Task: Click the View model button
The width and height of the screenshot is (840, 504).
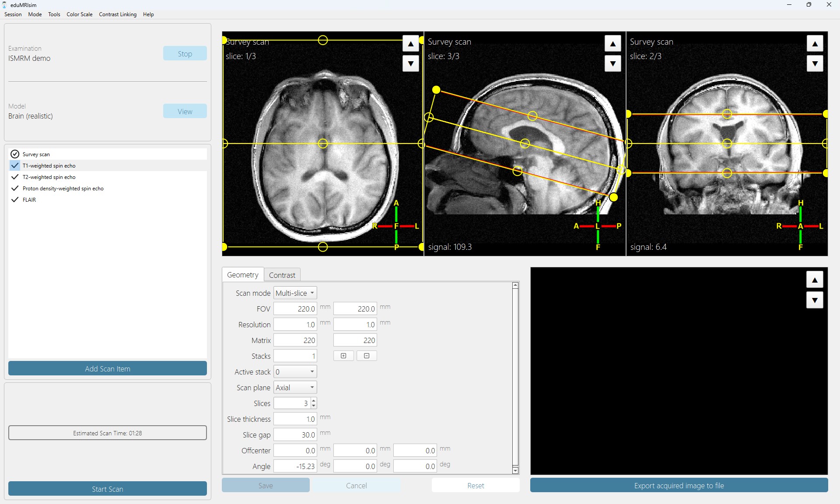Action: 185,111
